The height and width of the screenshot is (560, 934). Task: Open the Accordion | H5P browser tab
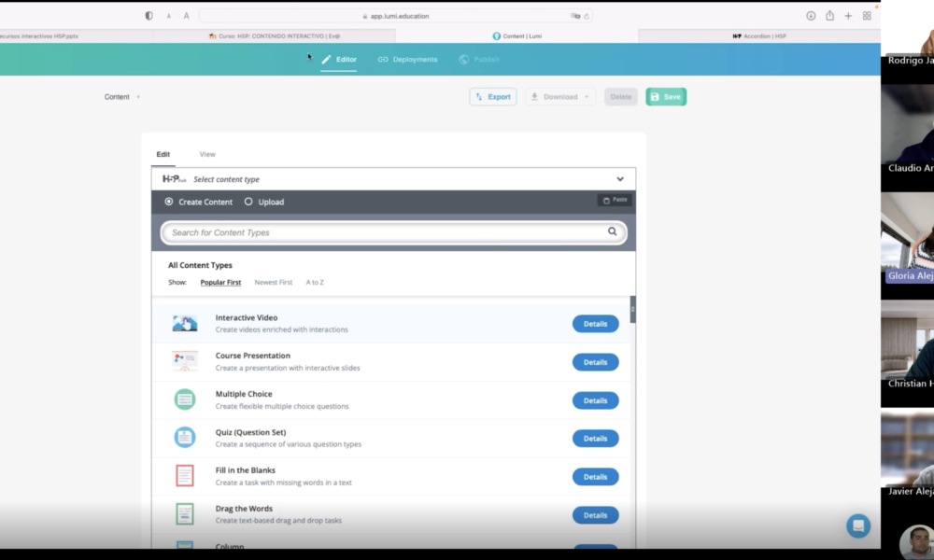tap(758, 35)
